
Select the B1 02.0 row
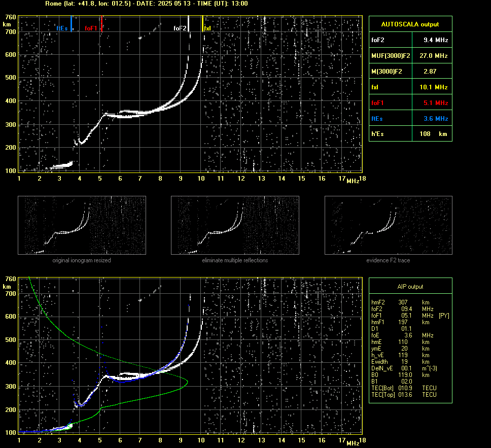(x=392, y=381)
